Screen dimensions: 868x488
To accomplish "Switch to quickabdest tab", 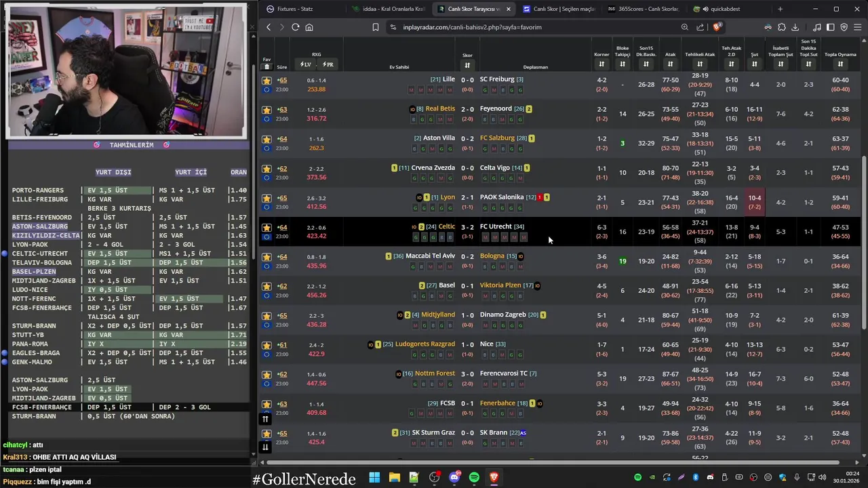I will (728, 9).
